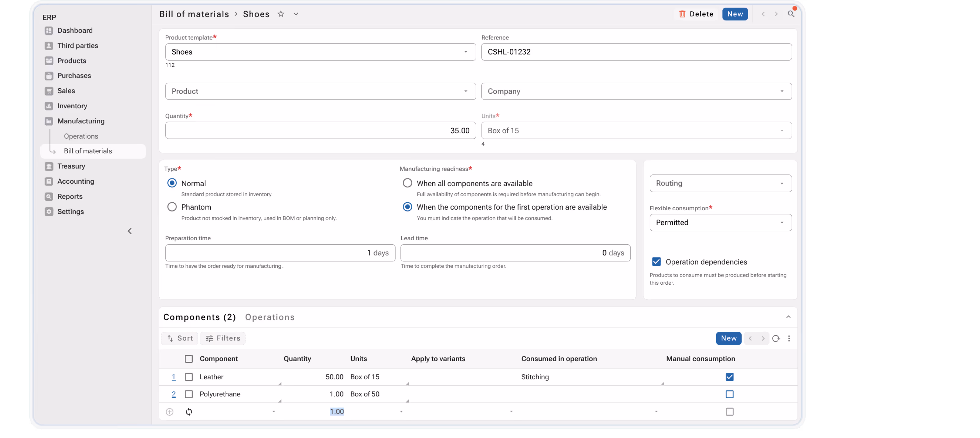This screenshot has height=438, width=980.
Task: Click the circular sync icon in new row
Action: coord(189,412)
